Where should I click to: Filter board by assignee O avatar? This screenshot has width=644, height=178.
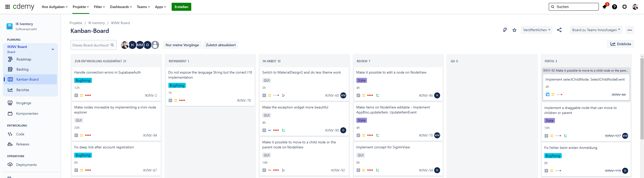147,45
